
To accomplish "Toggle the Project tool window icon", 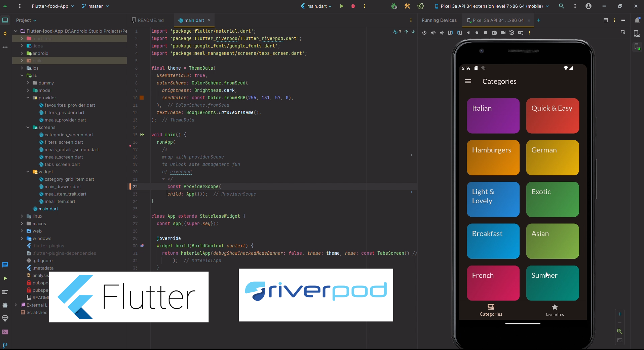I will click(5, 20).
